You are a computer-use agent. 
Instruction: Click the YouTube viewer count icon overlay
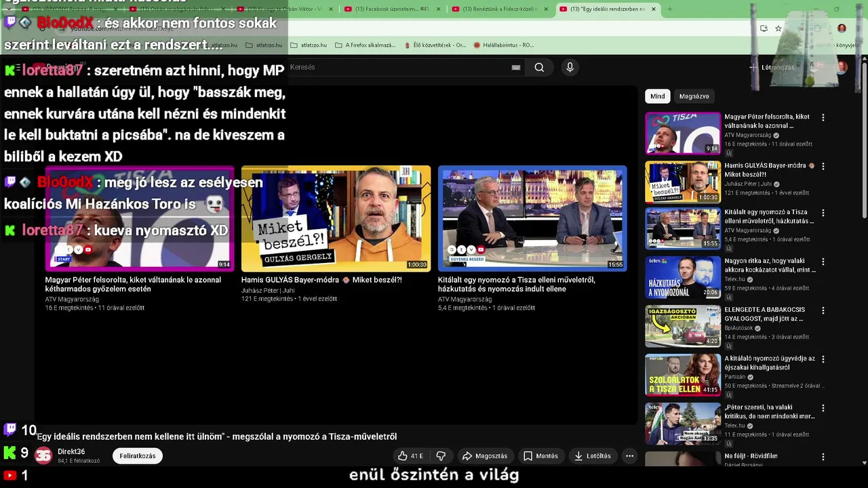tap(10, 476)
